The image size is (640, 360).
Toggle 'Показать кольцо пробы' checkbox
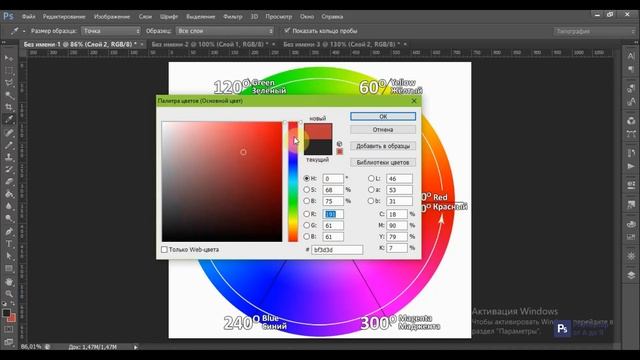click(287, 31)
